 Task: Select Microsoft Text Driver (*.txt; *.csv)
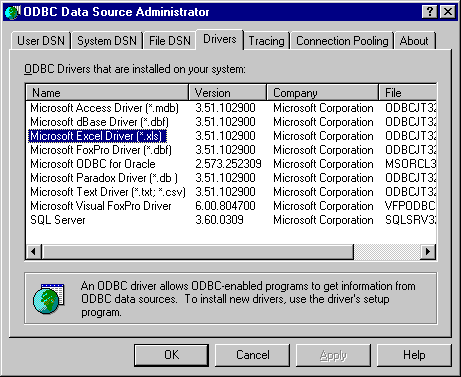click(108, 192)
